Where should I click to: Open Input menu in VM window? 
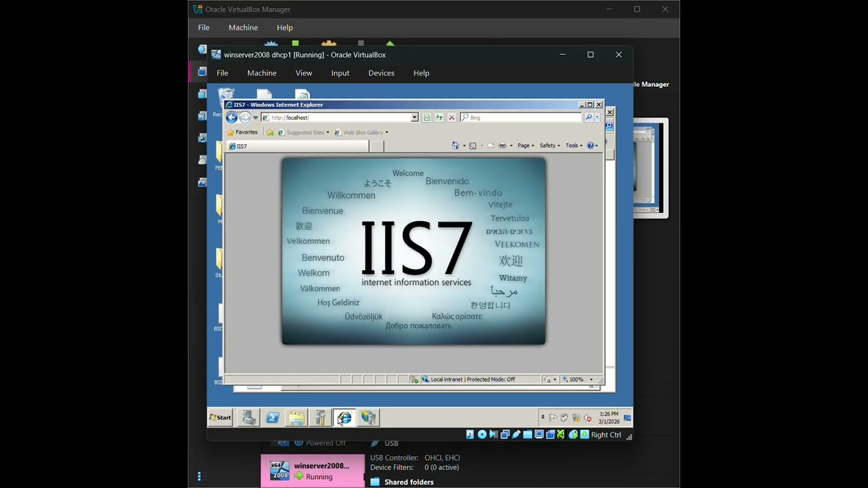(x=340, y=73)
